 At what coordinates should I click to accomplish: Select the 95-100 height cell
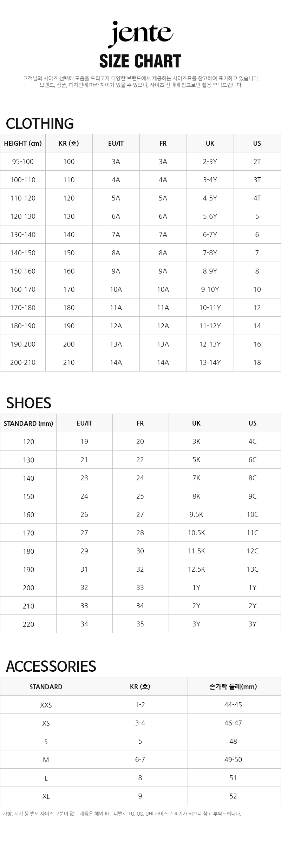[23, 162]
